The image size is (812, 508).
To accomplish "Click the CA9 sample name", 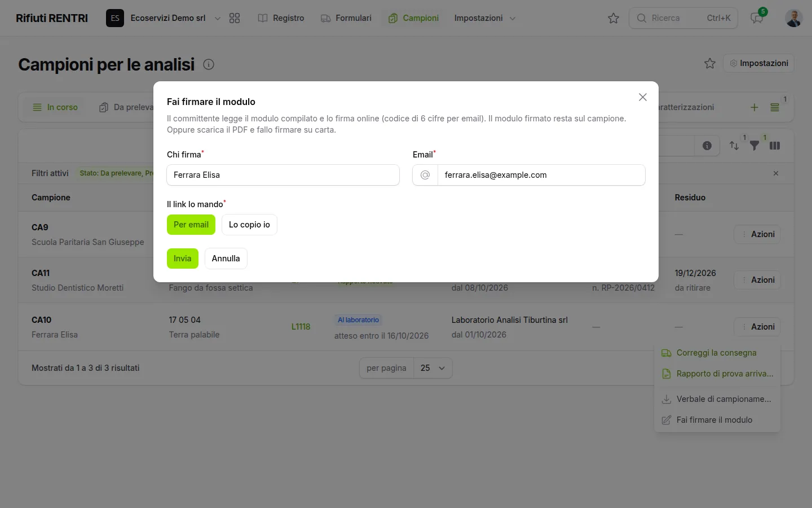I will pos(40,227).
